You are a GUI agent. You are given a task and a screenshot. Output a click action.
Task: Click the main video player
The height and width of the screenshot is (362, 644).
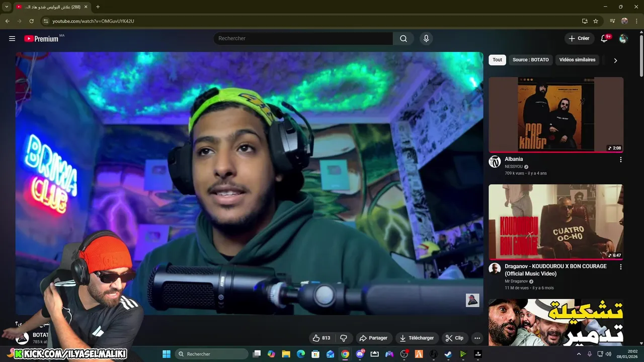click(249, 184)
